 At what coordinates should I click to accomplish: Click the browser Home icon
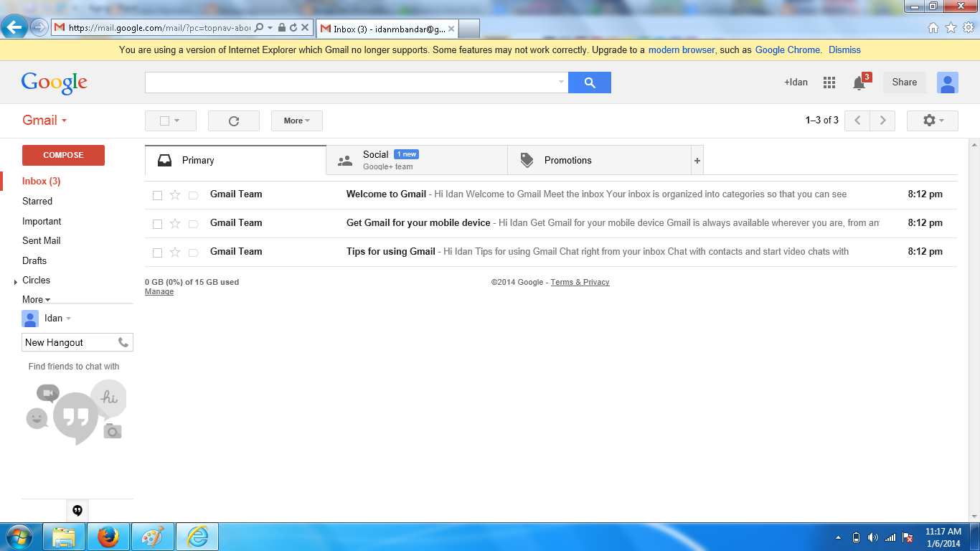tap(933, 28)
